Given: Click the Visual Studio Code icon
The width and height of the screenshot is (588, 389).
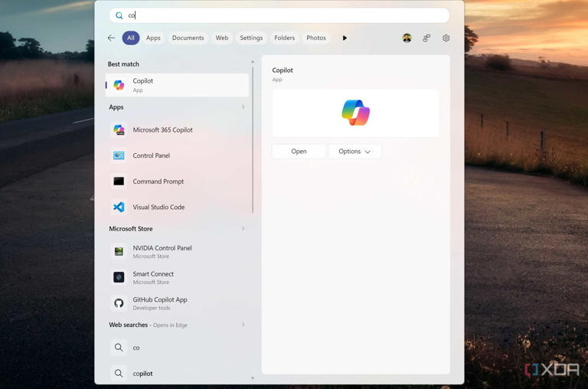Looking at the screenshot, I should [119, 207].
